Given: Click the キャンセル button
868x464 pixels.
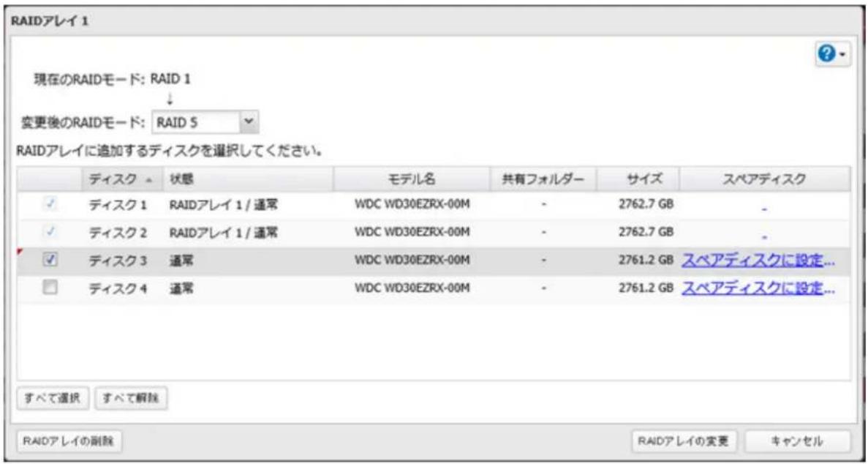Looking at the screenshot, I should [x=797, y=441].
